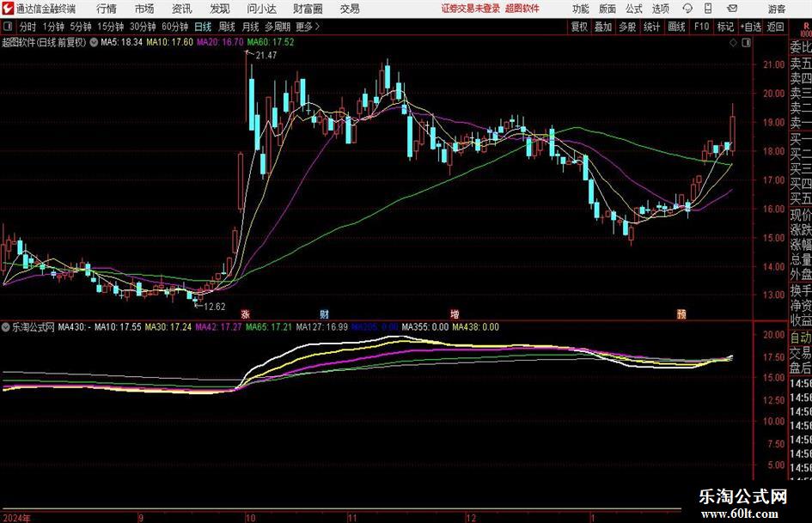Click the Tongdaxin red logo icon
The width and height of the screenshot is (812, 523).
coord(7,9)
